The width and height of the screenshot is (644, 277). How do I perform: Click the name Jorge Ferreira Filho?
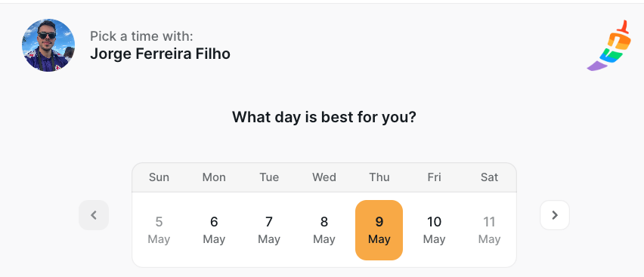click(x=160, y=54)
